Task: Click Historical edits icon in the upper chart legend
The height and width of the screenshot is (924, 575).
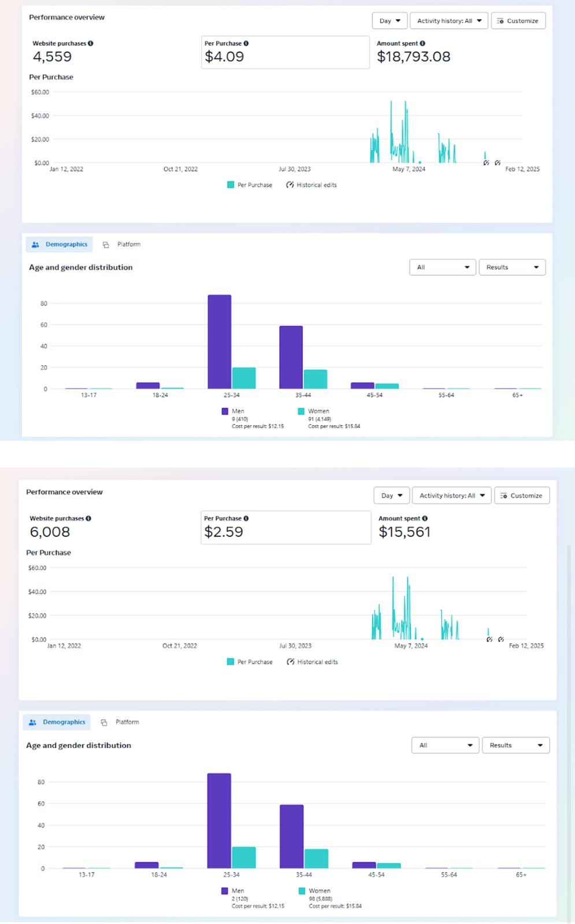Action: point(290,185)
